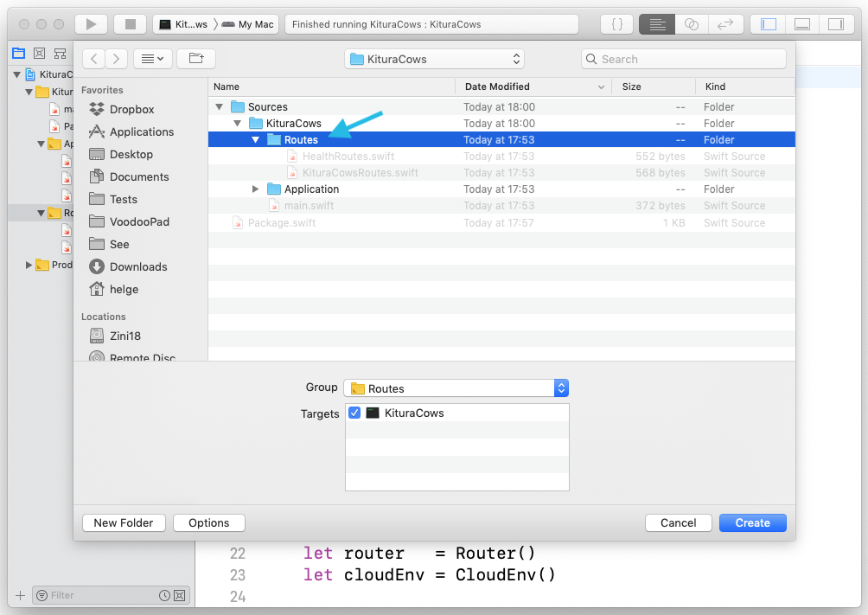Viewport: 868px width, 615px height.
Task: Expand the Application folder
Action: 255,189
